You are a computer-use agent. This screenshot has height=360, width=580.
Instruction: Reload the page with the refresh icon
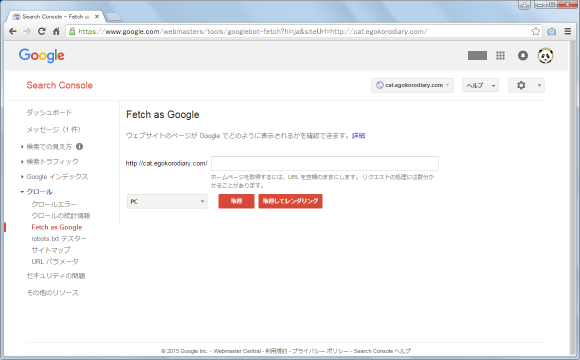[42, 31]
